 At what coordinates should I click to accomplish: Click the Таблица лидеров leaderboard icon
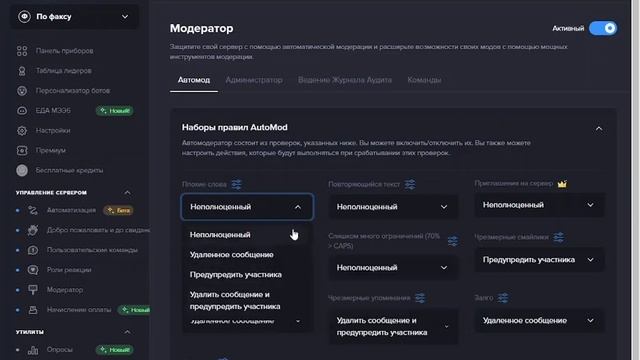click(x=22, y=71)
